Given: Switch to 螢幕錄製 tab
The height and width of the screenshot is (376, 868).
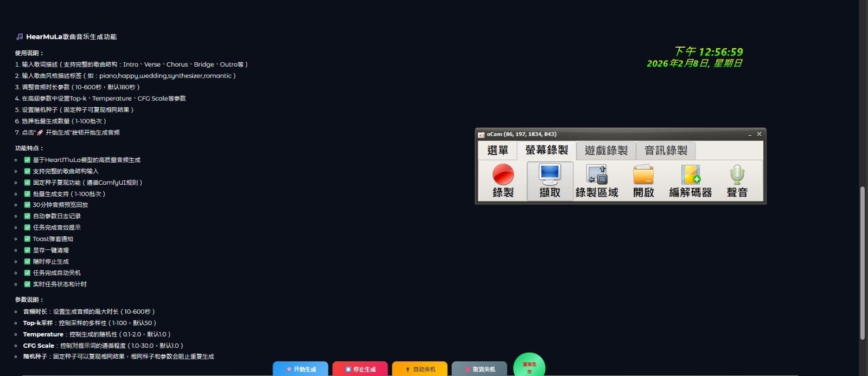Looking at the screenshot, I should [x=546, y=150].
